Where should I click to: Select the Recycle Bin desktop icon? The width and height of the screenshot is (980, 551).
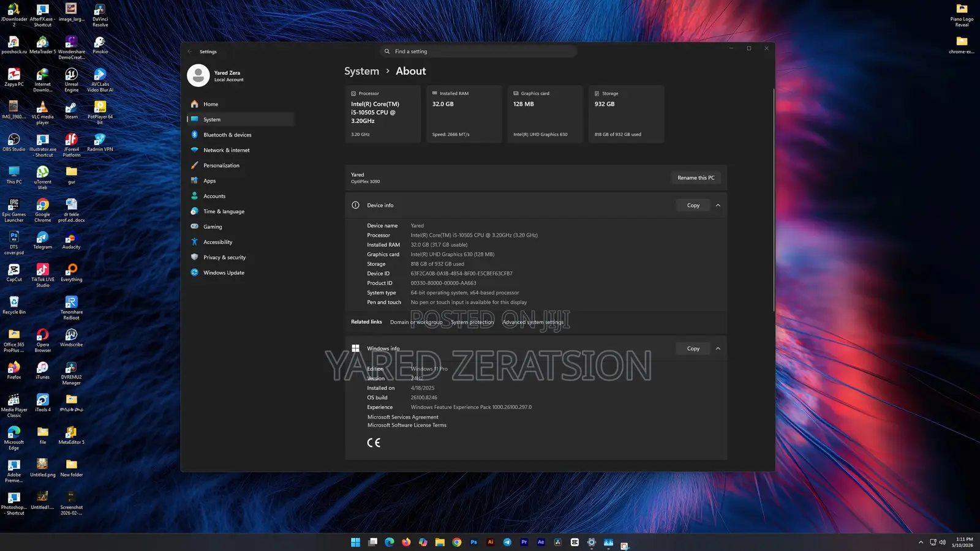(14, 305)
